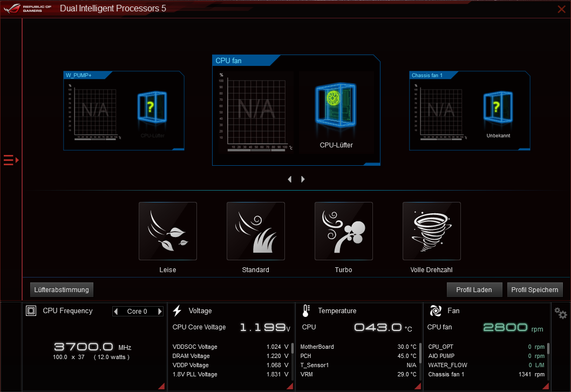Click the CPU fan curve graph
This screenshot has width=571, height=392.
click(256, 111)
